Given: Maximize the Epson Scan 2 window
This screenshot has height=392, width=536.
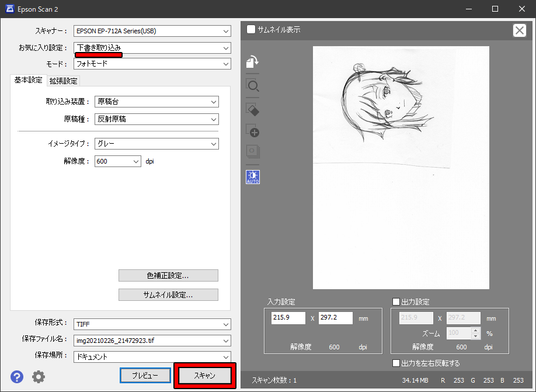Looking at the screenshot, I should pos(495,9).
